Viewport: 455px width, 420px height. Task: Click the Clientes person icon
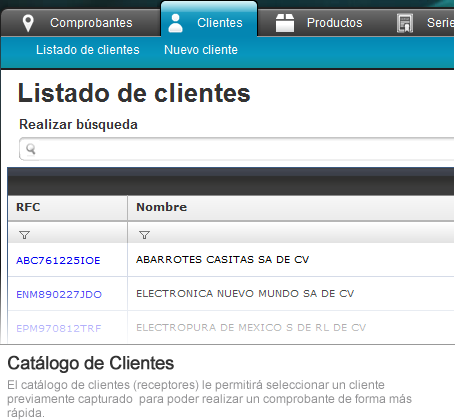[175, 23]
